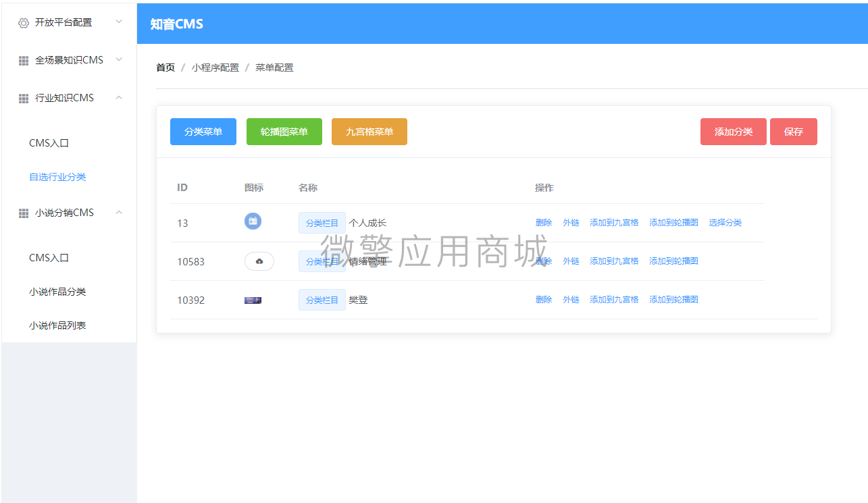Click the green 轮播图菜单 button

(x=284, y=132)
